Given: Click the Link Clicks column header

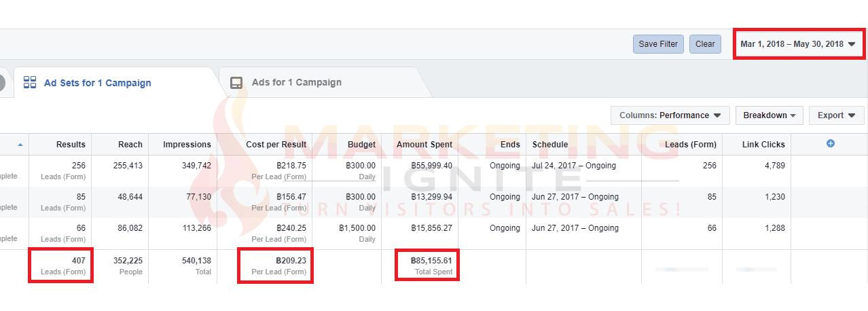Looking at the screenshot, I should [763, 145].
